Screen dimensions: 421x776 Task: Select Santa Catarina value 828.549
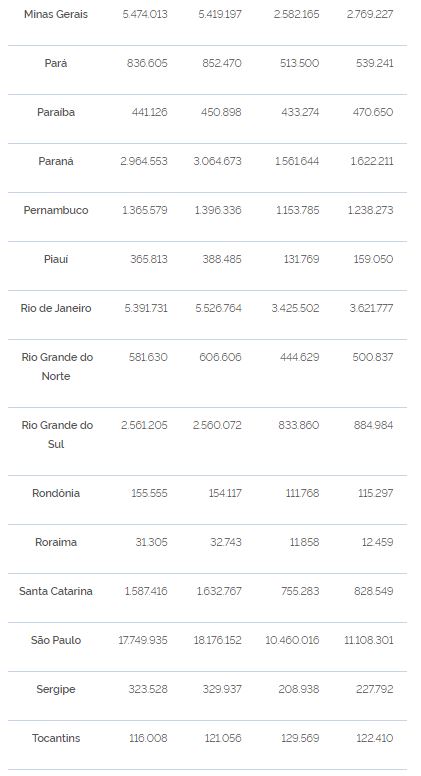point(374,591)
